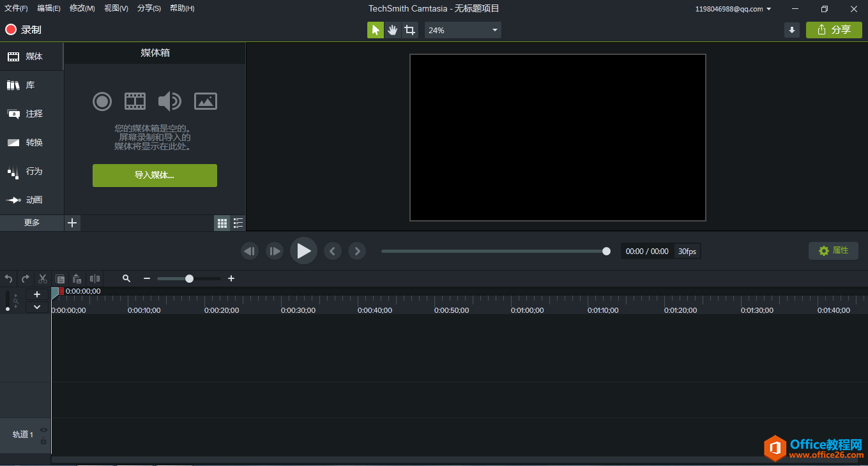The width and height of the screenshot is (868, 466).
Task: Click the scissors cut icon
Action: (x=43, y=278)
